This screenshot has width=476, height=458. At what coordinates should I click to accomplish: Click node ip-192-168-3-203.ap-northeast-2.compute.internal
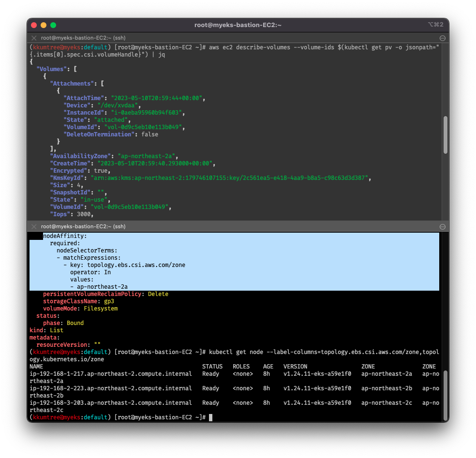coord(111,403)
